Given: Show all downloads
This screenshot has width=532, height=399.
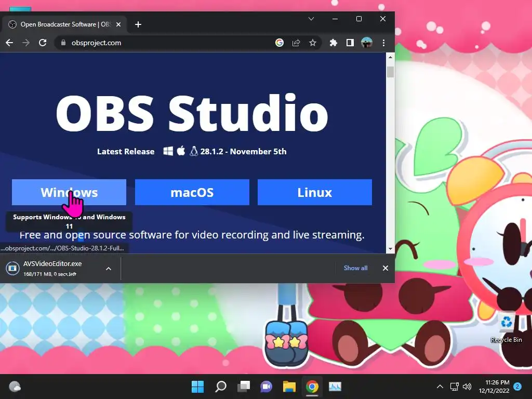Looking at the screenshot, I should [355, 268].
